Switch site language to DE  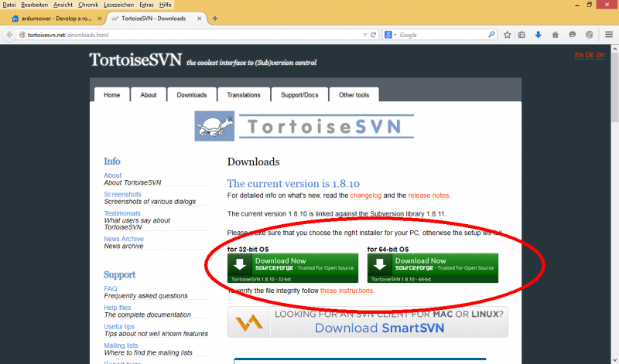[x=590, y=55]
